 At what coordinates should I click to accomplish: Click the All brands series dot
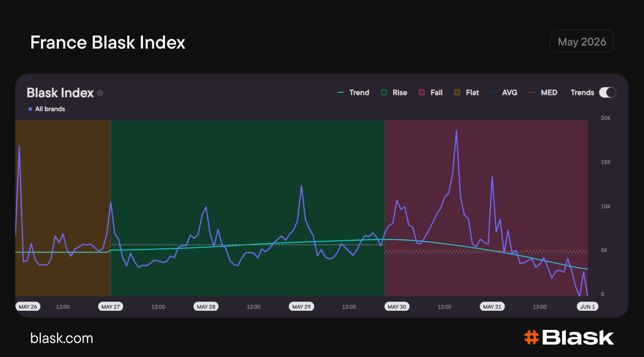[x=30, y=109]
